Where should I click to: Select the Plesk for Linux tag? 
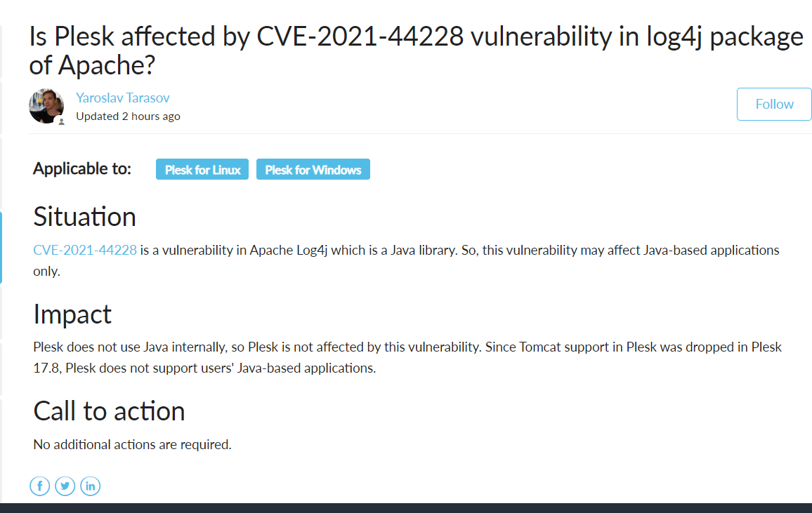pyautogui.click(x=202, y=170)
